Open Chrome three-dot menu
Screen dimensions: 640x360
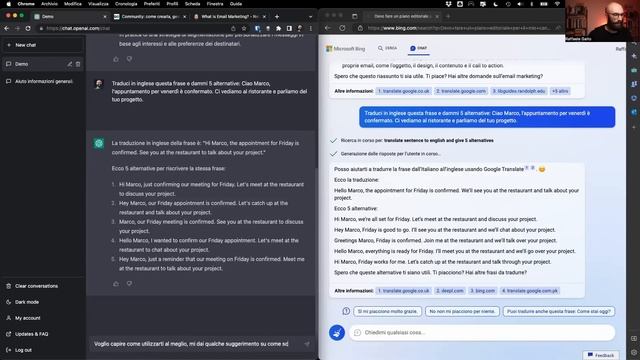[x=311, y=28]
